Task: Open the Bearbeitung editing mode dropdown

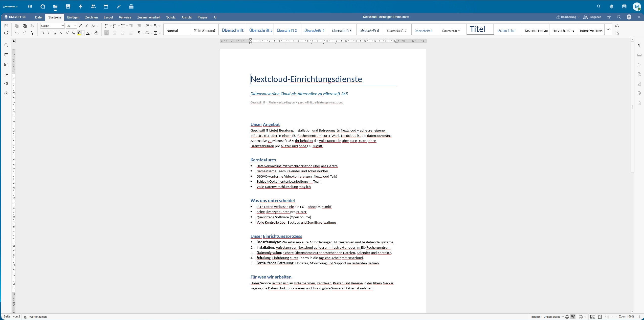Action: click(568, 17)
